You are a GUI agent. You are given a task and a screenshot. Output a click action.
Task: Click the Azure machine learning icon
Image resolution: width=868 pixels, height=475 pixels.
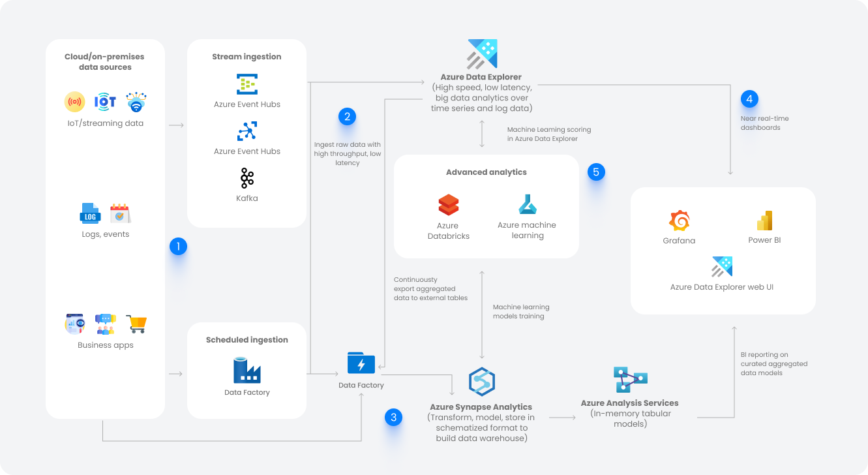(527, 205)
